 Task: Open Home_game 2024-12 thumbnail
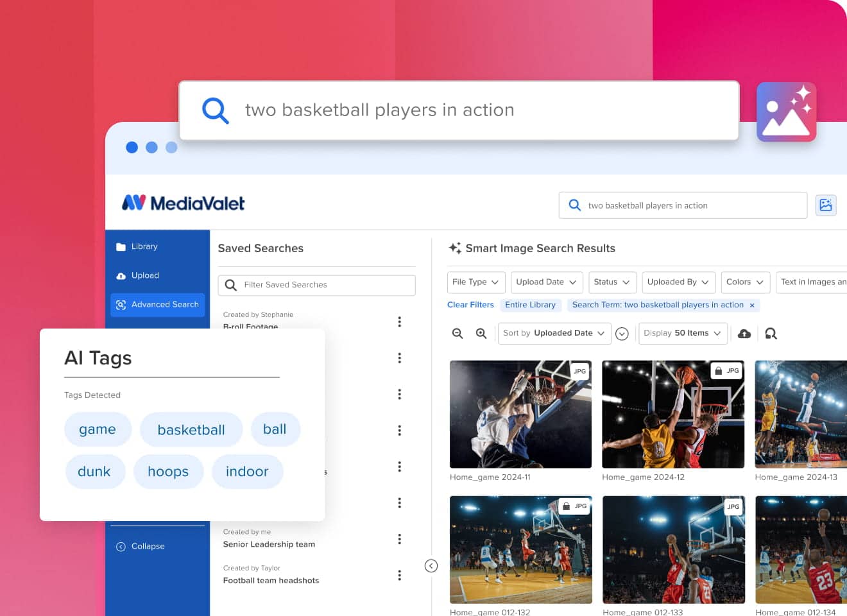click(x=673, y=415)
